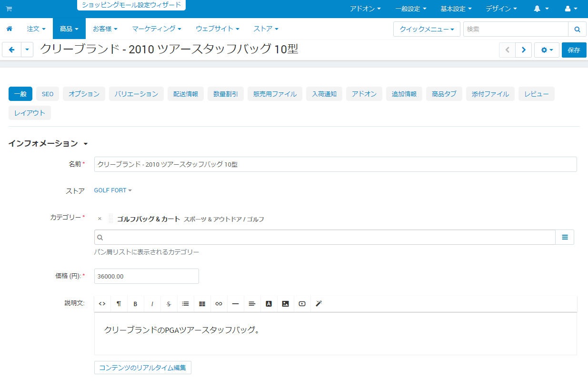Screen dimensions: 588x389
Task: Open the 一般設定 top menu
Action: tap(410, 9)
